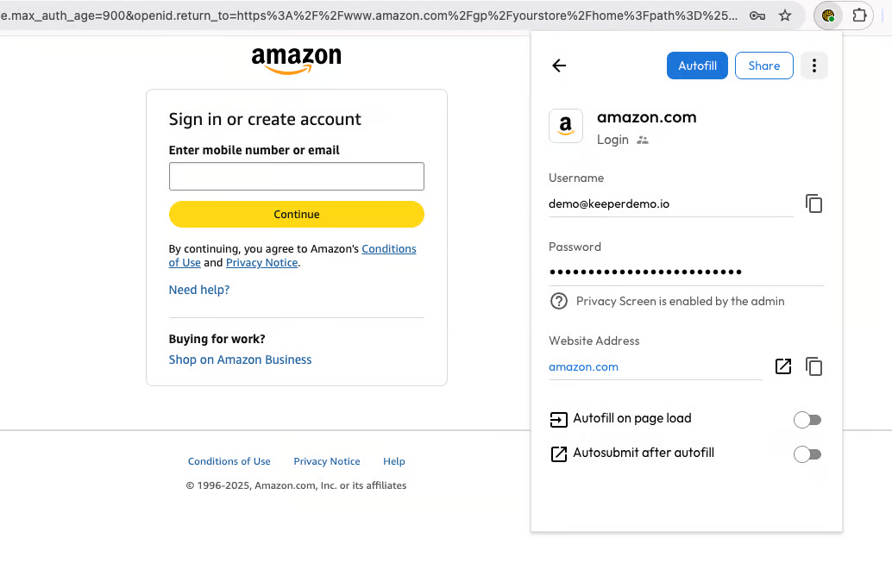
Task: Launch website address in new tab
Action: point(783,366)
